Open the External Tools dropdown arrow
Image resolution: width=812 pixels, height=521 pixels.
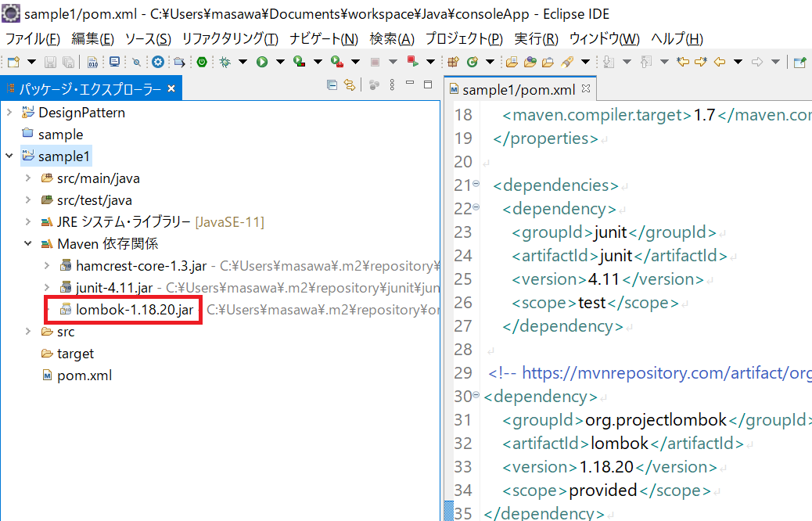coord(356,62)
